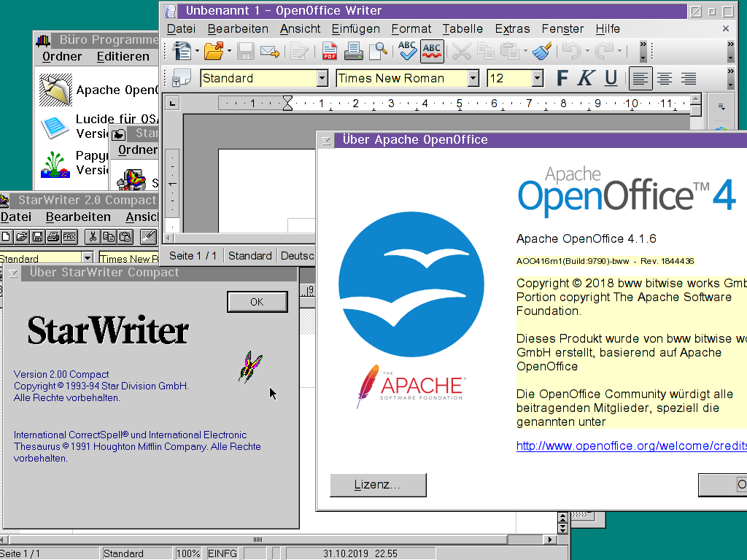Open the Datei menu in OpenOffice Writer
The image size is (747, 560).
coord(181,29)
